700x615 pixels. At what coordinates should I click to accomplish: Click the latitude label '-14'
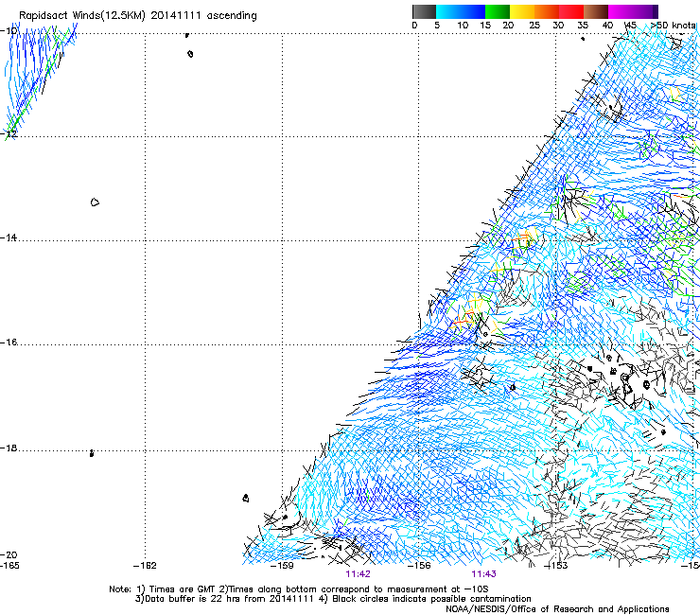(9, 237)
